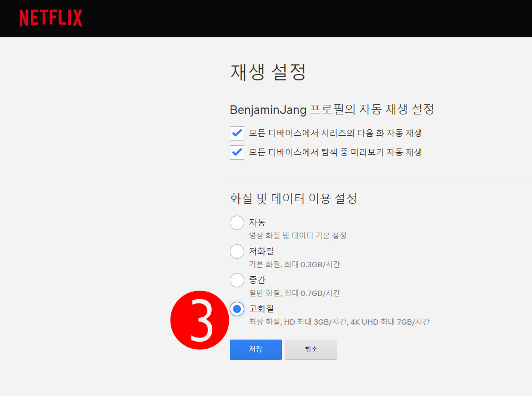
Task: Click label 모든 디바이스에서 시리즈의 다음 화 자동 재생
Action: coord(335,133)
